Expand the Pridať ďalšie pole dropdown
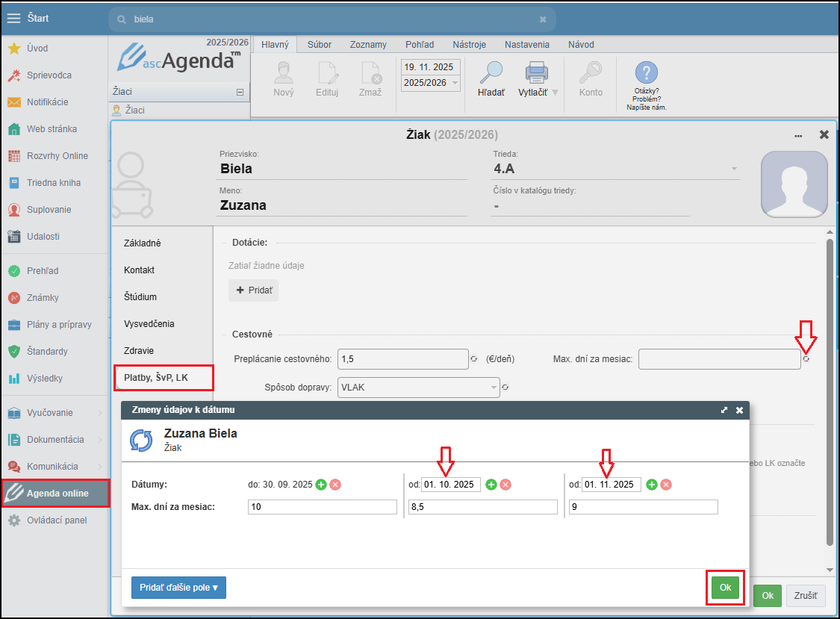Image resolution: width=840 pixels, height=619 pixels. coord(178,588)
